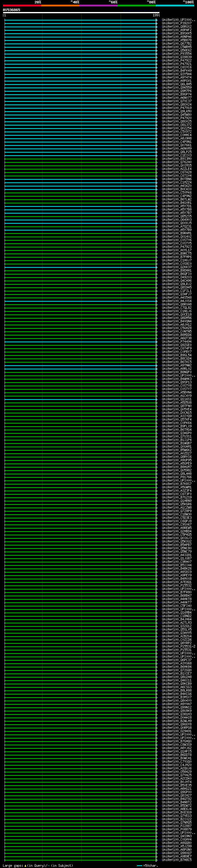The width and height of the screenshot is (197, 868).
Task: Select hit label UniRef100_Q7U3S1
Action: click(x=177, y=436)
